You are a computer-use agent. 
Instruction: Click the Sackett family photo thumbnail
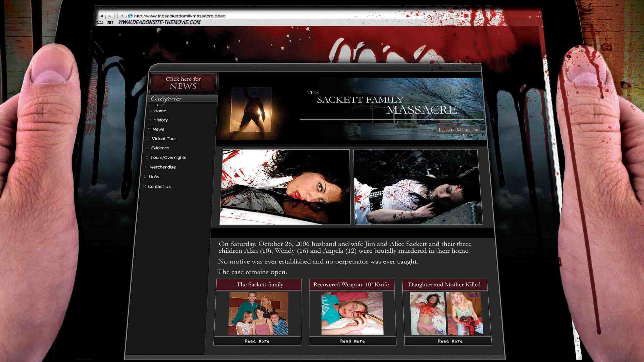pyautogui.click(x=258, y=314)
